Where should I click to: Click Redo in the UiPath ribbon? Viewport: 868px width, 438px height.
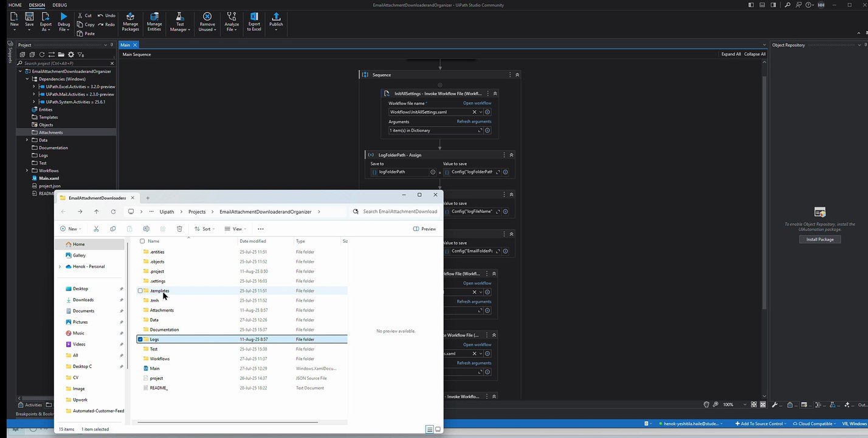[x=106, y=24]
